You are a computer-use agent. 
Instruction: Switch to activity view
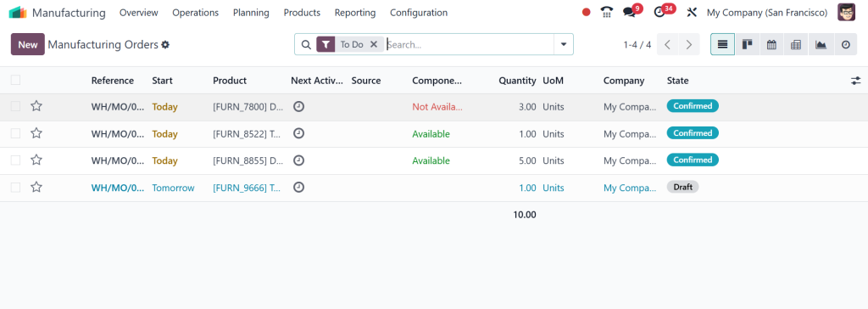point(845,44)
